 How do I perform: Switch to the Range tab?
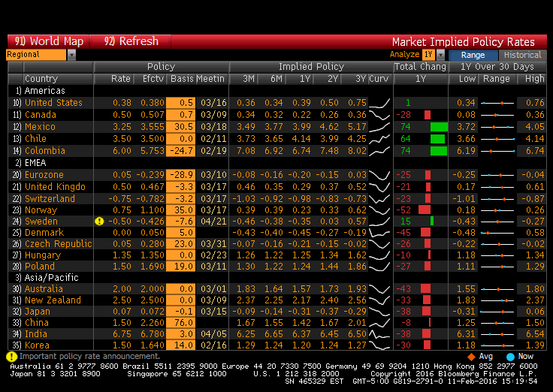point(473,55)
